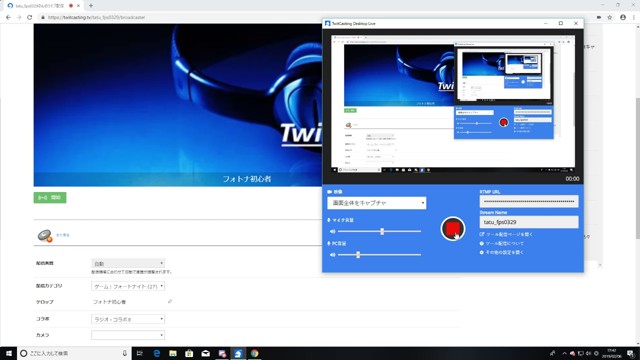Bookmark this page with the star icon

coord(609,17)
